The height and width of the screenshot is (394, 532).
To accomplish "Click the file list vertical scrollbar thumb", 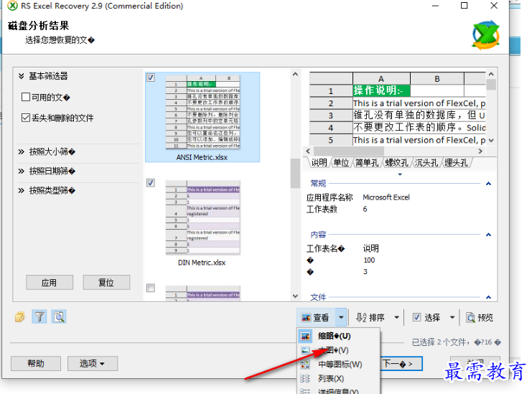I will [295, 173].
